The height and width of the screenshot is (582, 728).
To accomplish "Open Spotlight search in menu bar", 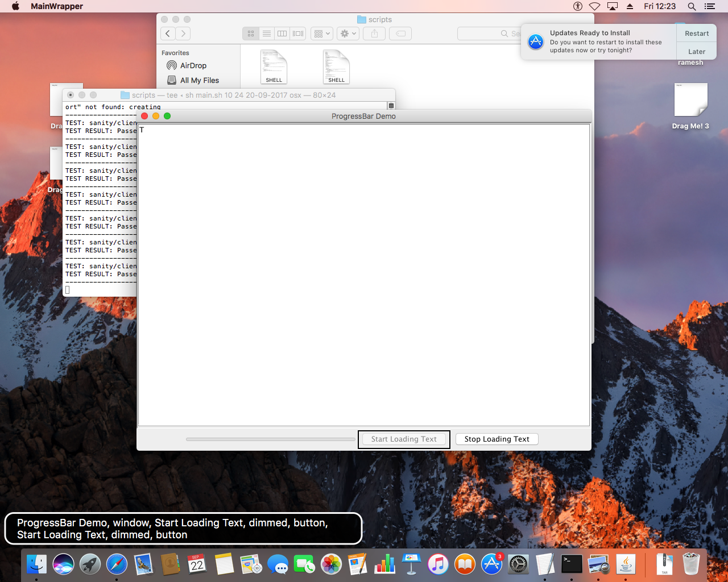I will (692, 6).
